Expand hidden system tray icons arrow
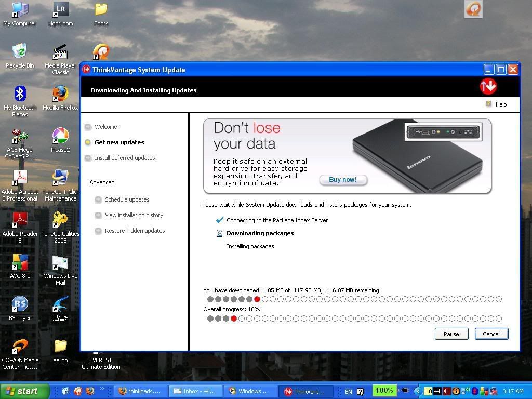Image resolution: width=532 pixels, height=399 pixels. pyautogui.click(x=418, y=391)
